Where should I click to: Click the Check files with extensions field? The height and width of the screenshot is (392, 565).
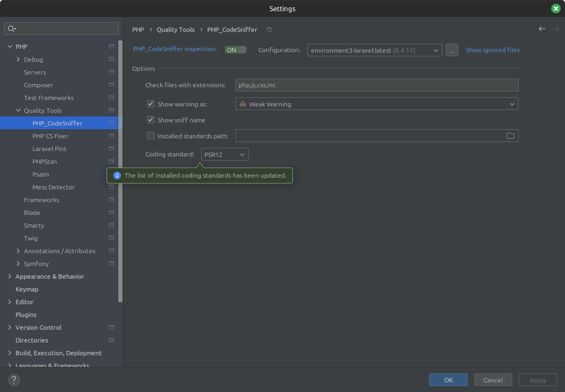376,85
